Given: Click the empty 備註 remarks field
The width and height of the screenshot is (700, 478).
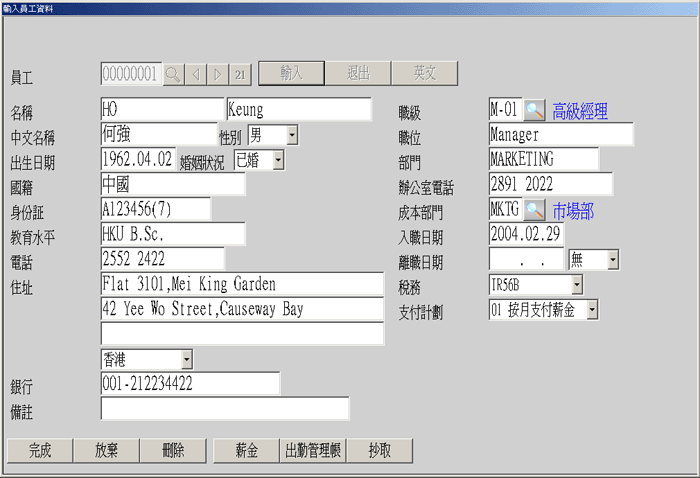Looking at the screenshot, I should (x=225, y=409).
